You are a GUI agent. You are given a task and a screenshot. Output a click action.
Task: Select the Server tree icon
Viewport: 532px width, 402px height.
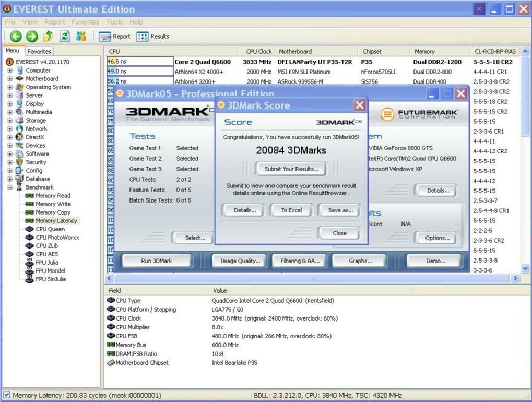[20, 96]
